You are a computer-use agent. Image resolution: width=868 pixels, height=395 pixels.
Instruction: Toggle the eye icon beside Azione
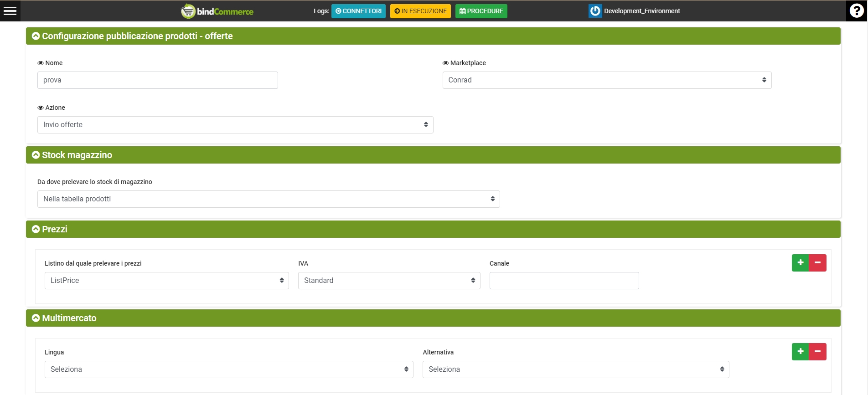click(x=41, y=108)
